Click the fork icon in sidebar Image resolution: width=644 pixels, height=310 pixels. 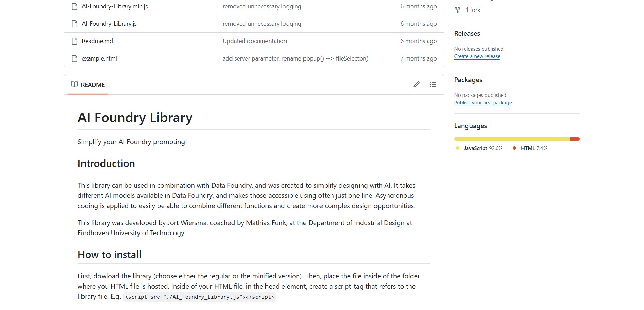pyautogui.click(x=458, y=10)
